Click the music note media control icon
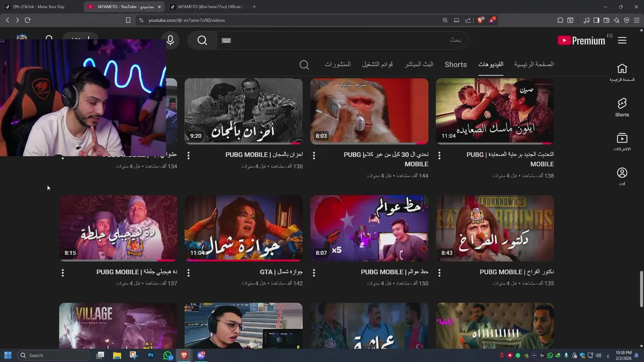This screenshot has height=362, width=644. click(x=586, y=20)
